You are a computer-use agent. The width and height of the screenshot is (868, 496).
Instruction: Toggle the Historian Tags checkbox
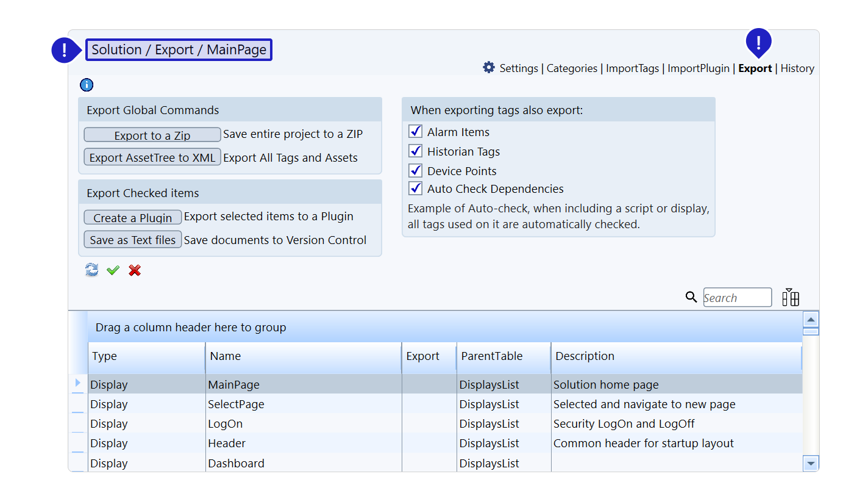coord(416,151)
